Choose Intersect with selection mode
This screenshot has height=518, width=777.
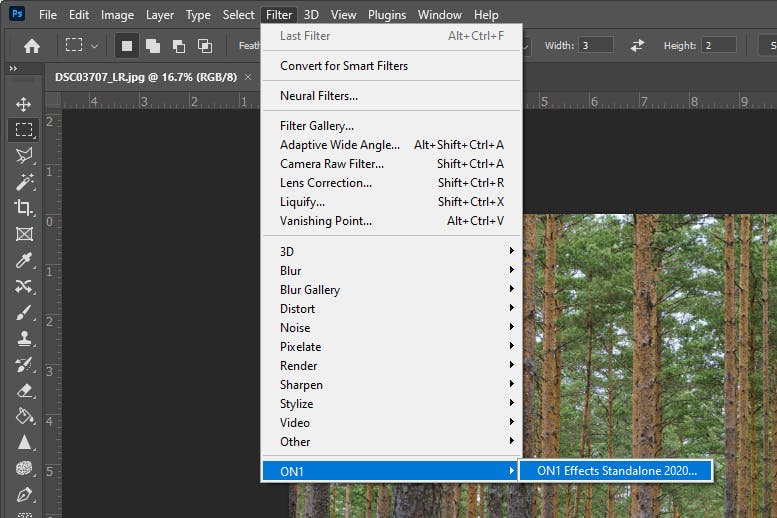pyautogui.click(x=205, y=46)
